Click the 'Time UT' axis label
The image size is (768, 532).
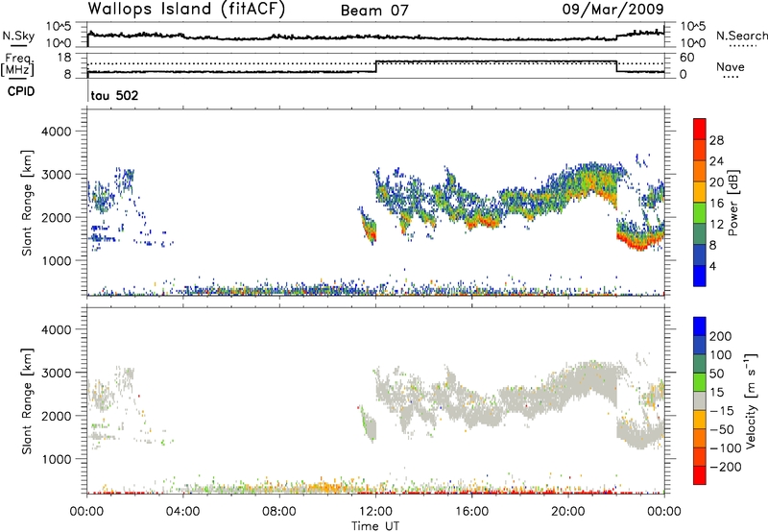click(375, 526)
